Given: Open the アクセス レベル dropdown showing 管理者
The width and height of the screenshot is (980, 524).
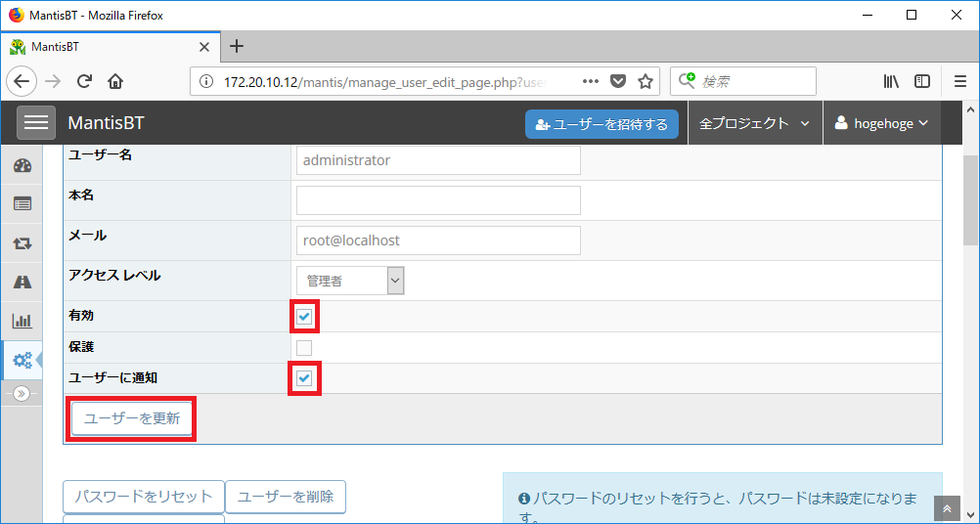Looking at the screenshot, I should click(350, 281).
